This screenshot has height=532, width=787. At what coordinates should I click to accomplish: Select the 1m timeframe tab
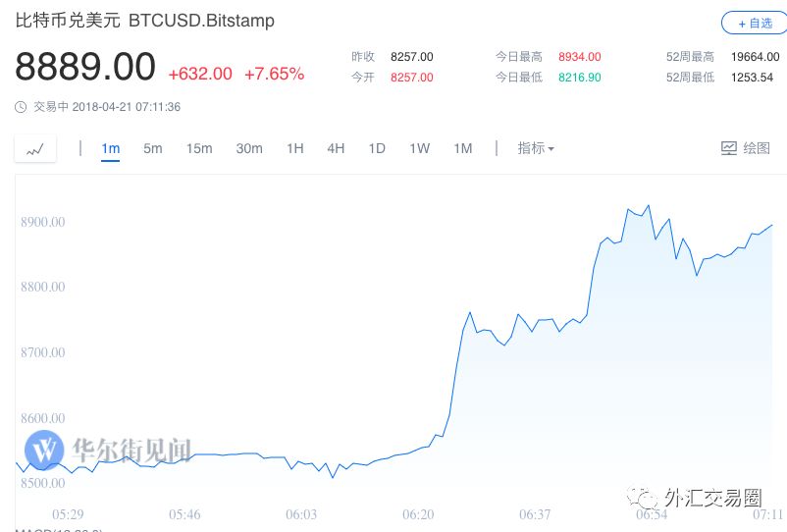111,148
